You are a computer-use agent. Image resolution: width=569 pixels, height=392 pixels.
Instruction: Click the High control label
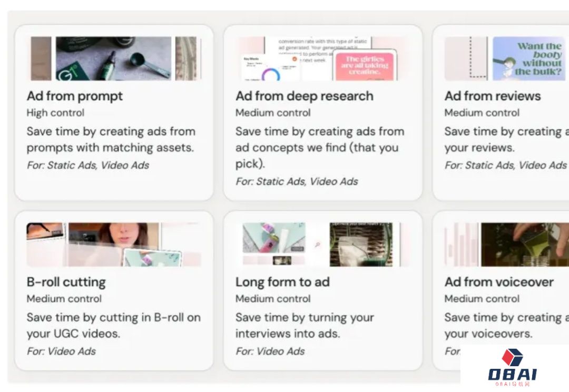[x=55, y=113]
